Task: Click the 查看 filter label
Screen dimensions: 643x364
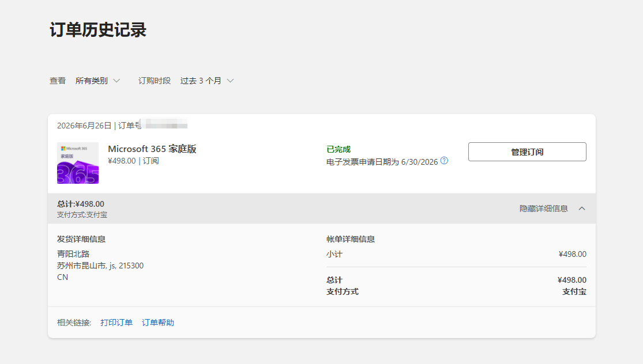Action: 58,81
